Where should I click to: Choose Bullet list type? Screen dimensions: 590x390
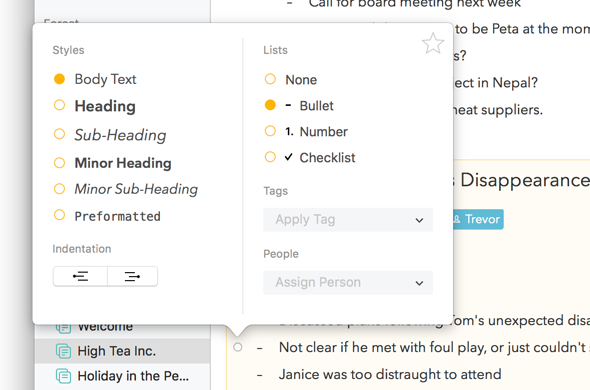299,105
